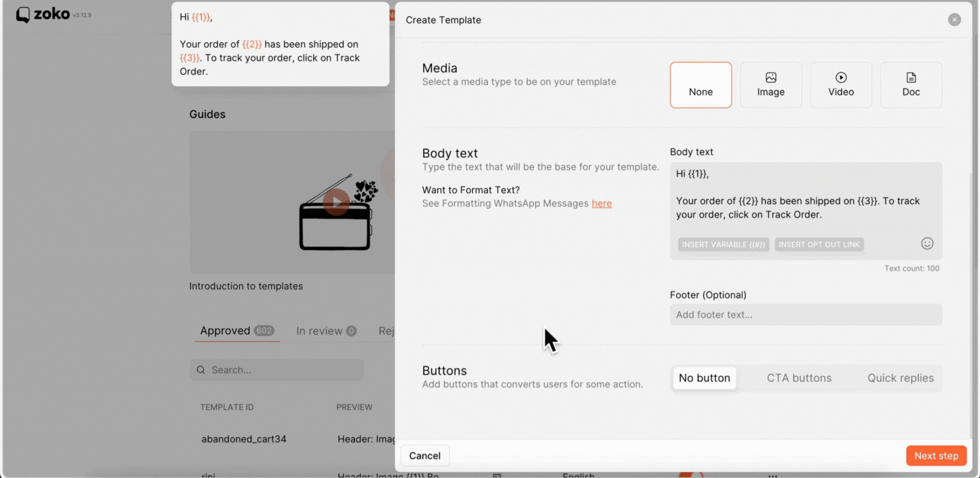Open the In review tab
The height and width of the screenshot is (478, 980).
point(326,331)
